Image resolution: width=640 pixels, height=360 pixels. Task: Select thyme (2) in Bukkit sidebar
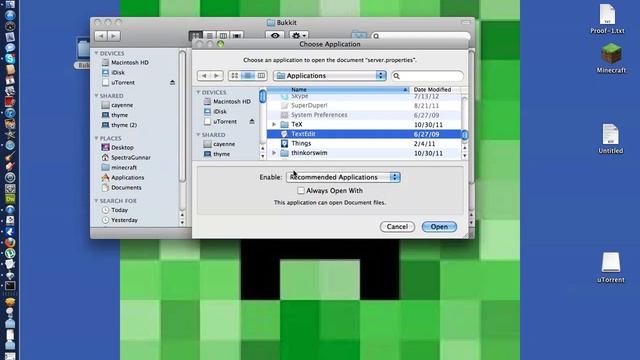[119, 125]
